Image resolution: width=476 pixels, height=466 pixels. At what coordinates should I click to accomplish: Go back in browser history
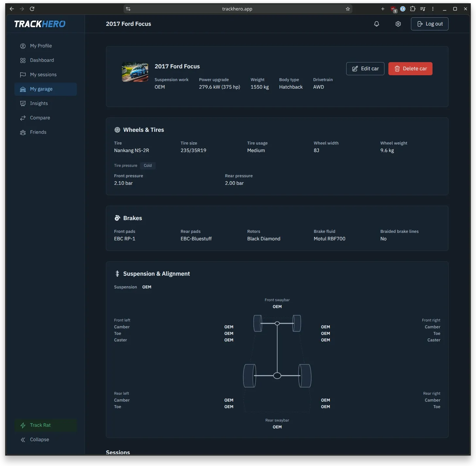click(12, 9)
